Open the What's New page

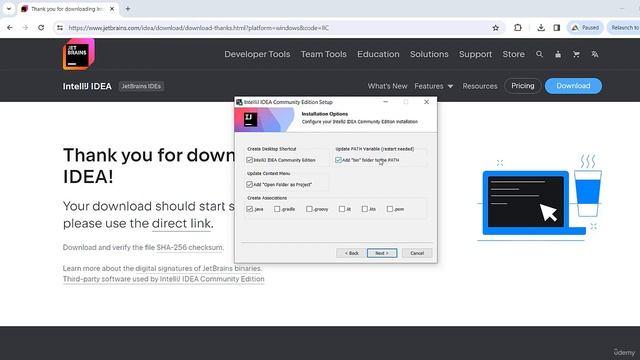point(387,86)
